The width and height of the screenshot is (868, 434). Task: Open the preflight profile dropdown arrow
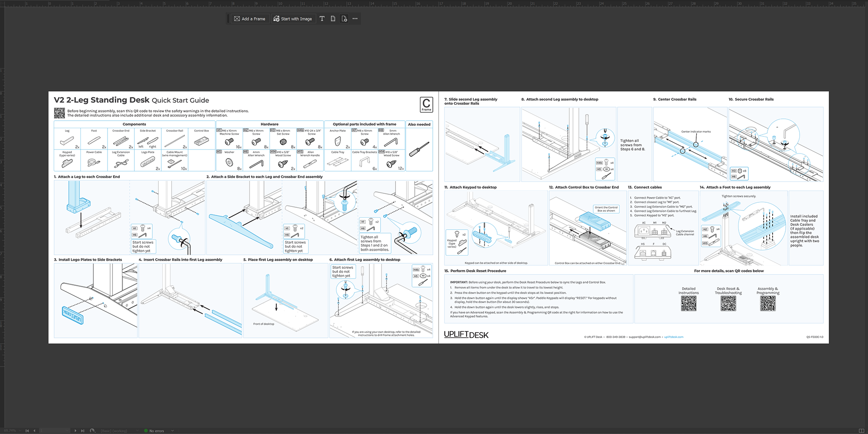click(137, 430)
